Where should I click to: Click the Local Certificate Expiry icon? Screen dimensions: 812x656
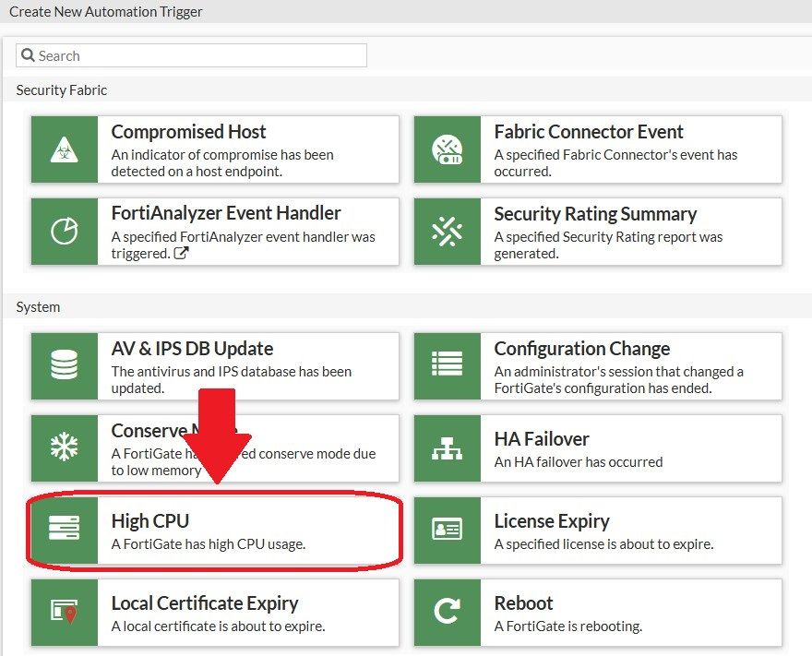click(64, 612)
